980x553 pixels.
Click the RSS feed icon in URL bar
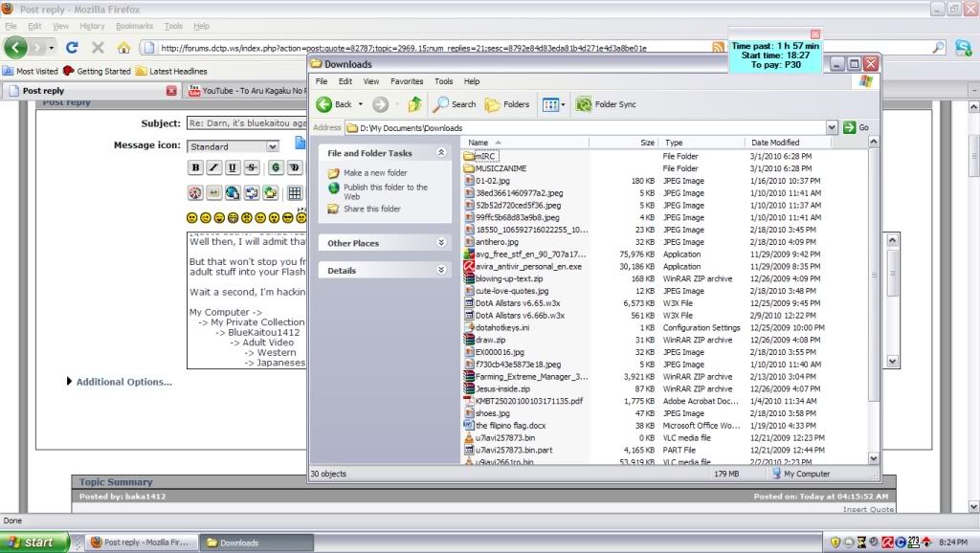click(x=718, y=48)
